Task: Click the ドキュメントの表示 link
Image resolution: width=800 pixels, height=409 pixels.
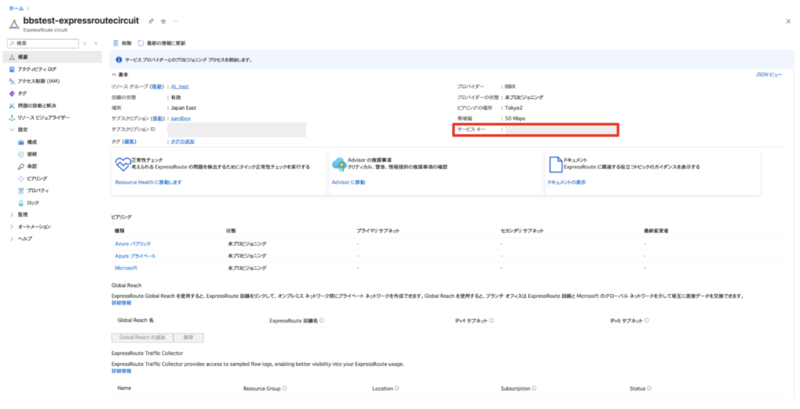Action: pyautogui.click(x=566, y=182)
